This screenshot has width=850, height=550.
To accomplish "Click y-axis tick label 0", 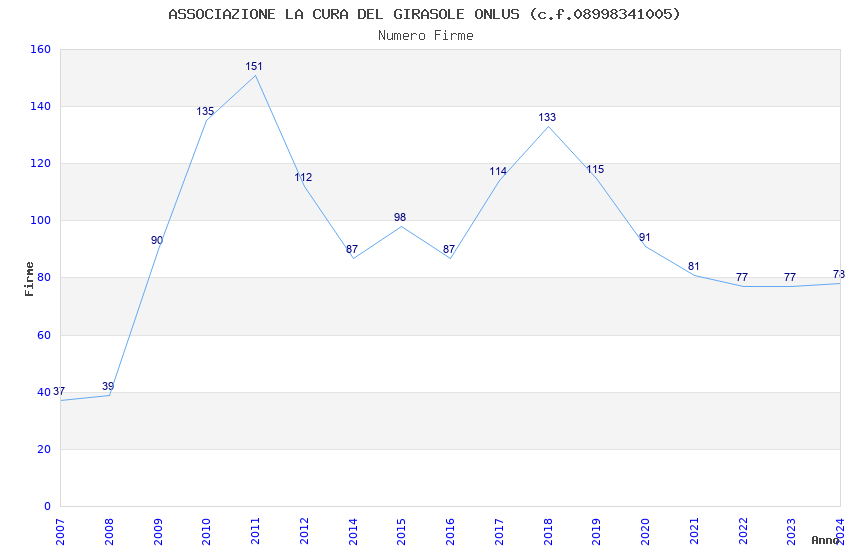I will coord(47,506).
